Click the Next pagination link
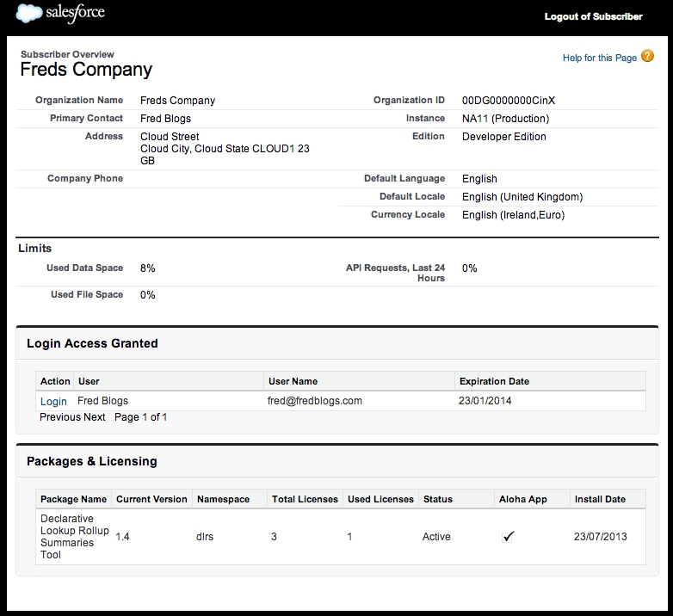 [x=95, y=417]
